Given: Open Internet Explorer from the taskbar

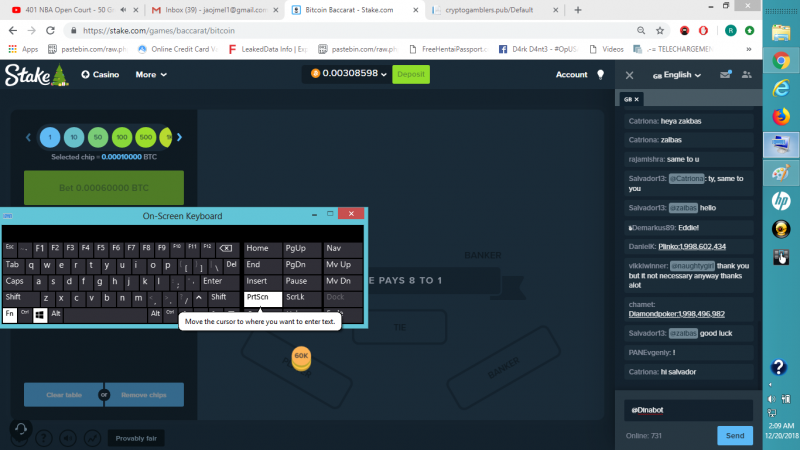Looking at the screenshot, I should point(781,88).
